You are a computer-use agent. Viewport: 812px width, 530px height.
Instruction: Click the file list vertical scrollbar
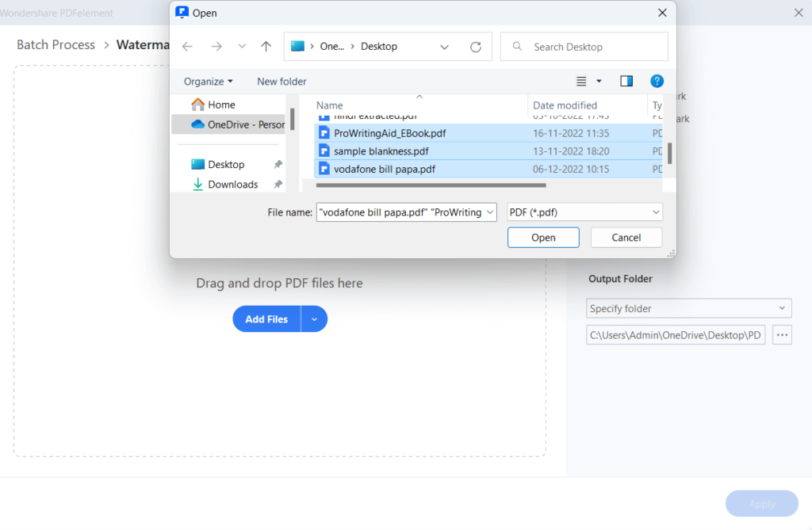(x=669, y=153)
